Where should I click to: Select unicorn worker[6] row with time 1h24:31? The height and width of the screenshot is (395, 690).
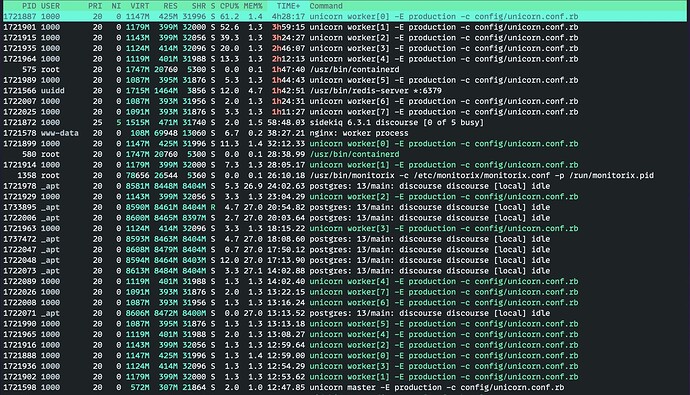tap(345, 101)
